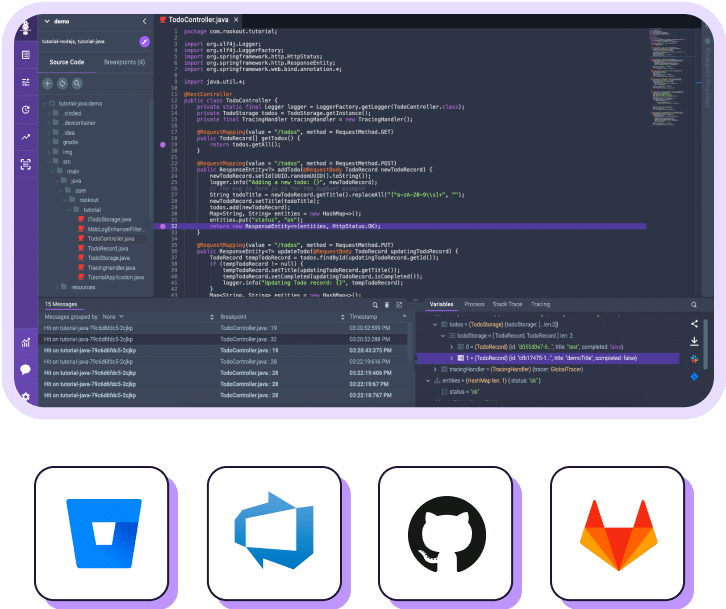
Task: Open the Messages grouped by None dropdown
Action: pos(113,317)
